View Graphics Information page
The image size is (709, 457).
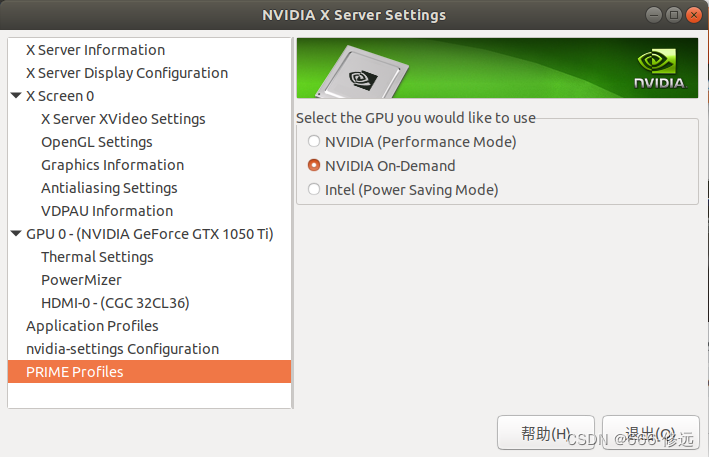[149, 165]
